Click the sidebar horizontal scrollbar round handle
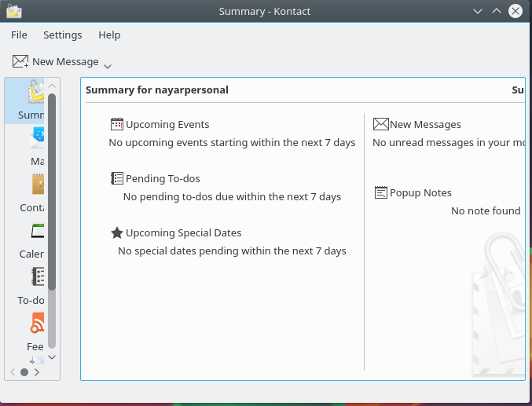This screenshot has height=406, width=532. pyautogui.click(x=24, y=372)
